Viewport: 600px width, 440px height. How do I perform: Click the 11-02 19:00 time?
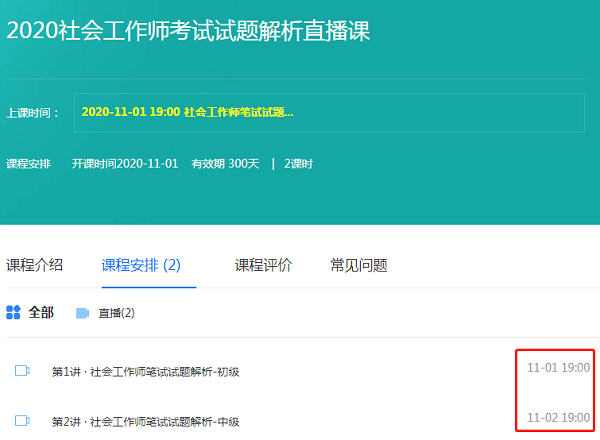558,417
